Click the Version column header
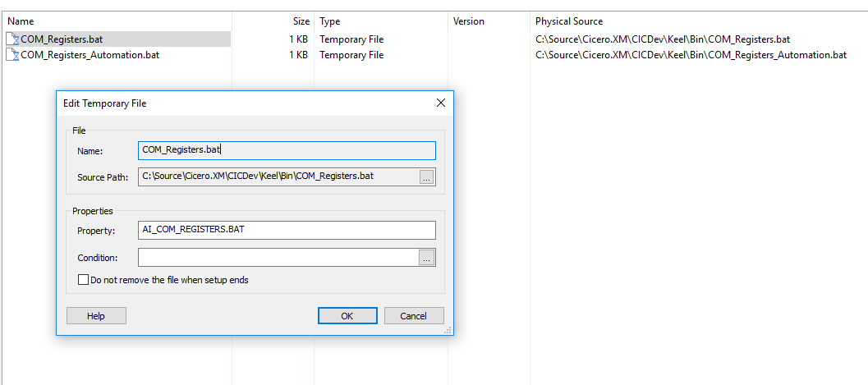Viewport: 868px width, 385px height. coord(469,21)
